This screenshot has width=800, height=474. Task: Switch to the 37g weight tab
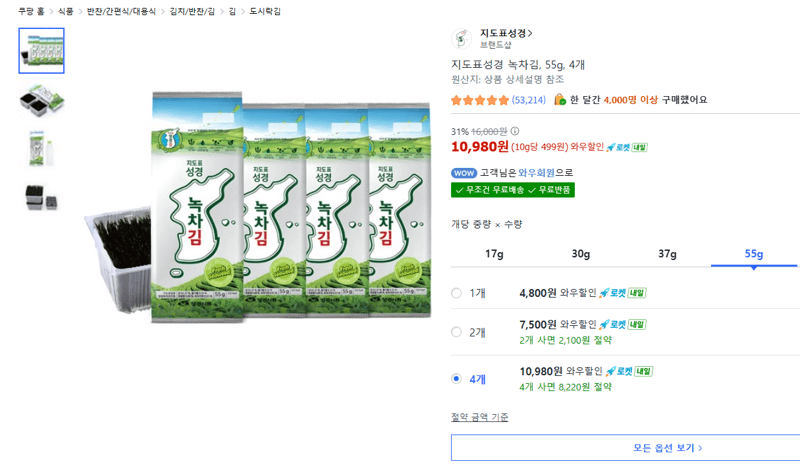click(x=667, y=254)
